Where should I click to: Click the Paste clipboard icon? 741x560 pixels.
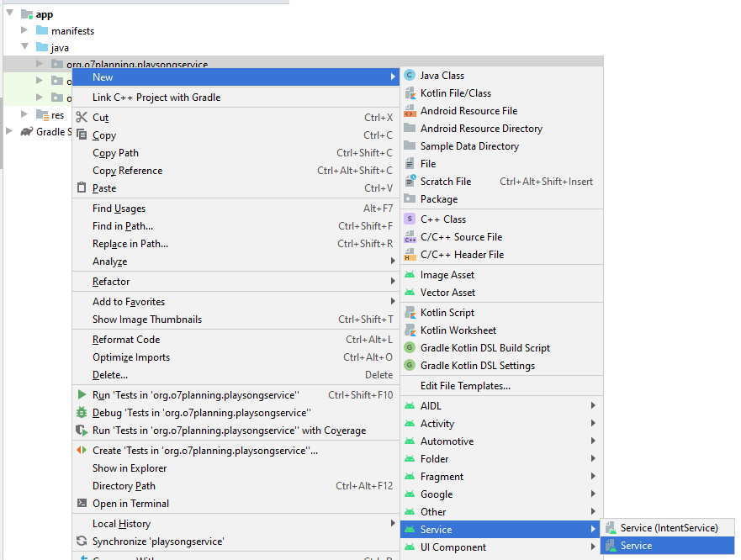point(82,188)
